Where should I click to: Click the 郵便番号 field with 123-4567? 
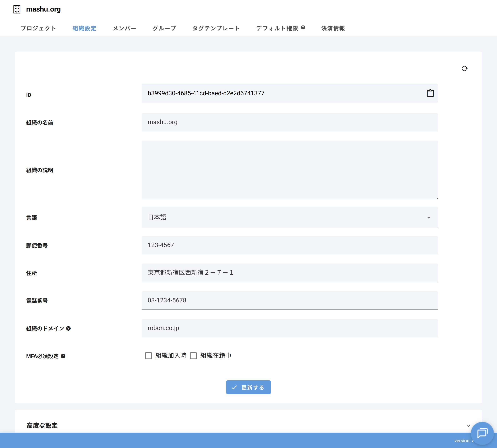[x=289, y=245]
